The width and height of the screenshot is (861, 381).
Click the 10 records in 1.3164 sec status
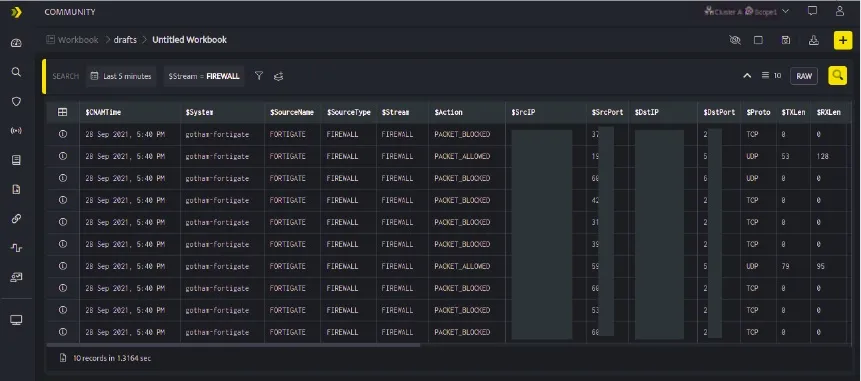click(x=112, y=358)
